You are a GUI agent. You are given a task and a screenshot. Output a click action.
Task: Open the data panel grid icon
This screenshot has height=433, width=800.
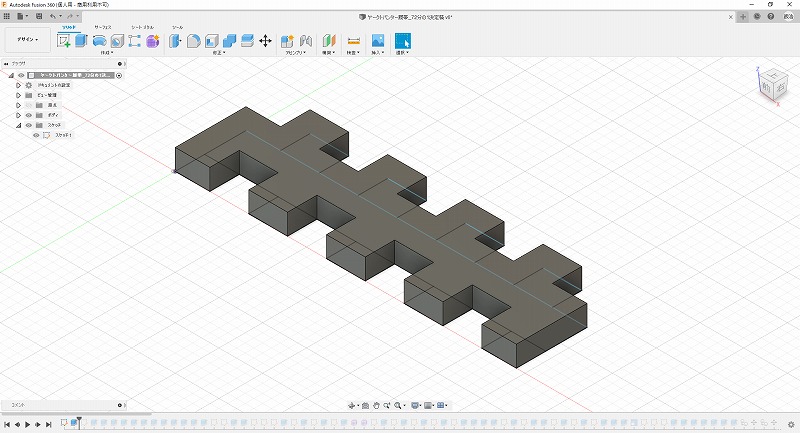coord(7,17)
